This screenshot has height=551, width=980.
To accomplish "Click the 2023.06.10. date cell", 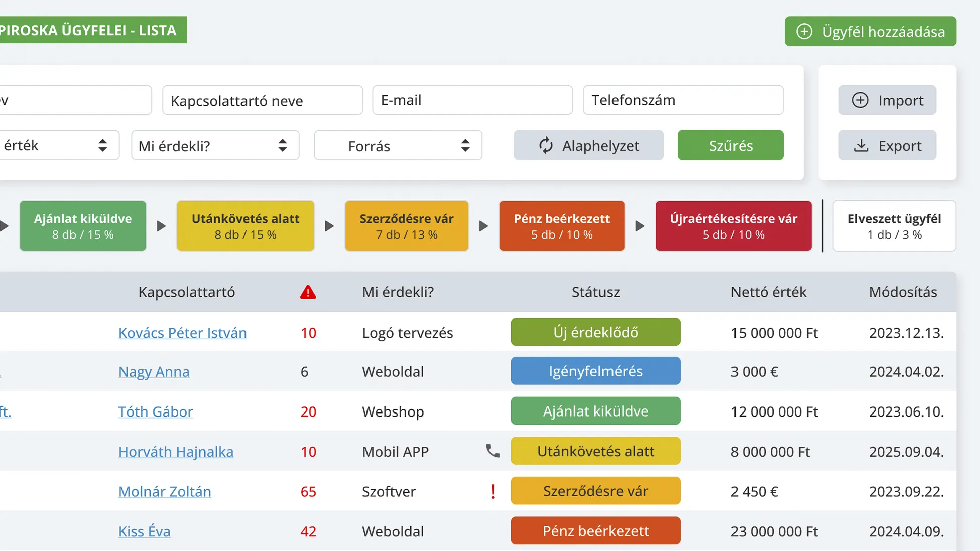I will (906, 411).
